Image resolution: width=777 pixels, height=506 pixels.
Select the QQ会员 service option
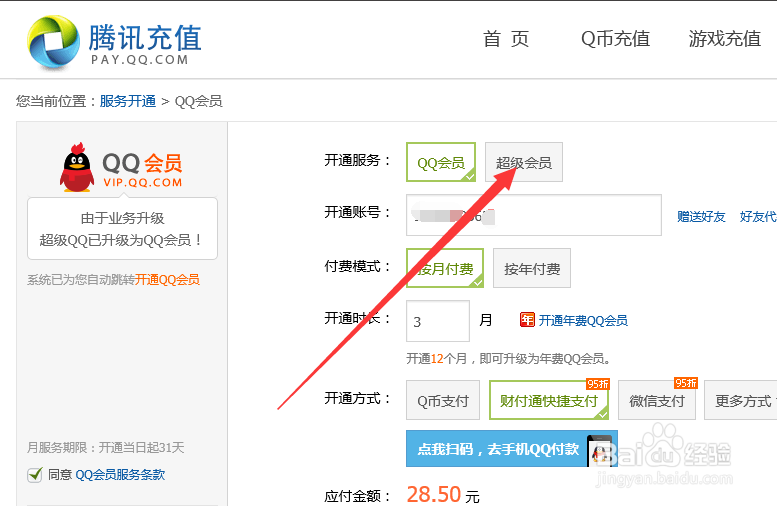[x=441, y=162]
